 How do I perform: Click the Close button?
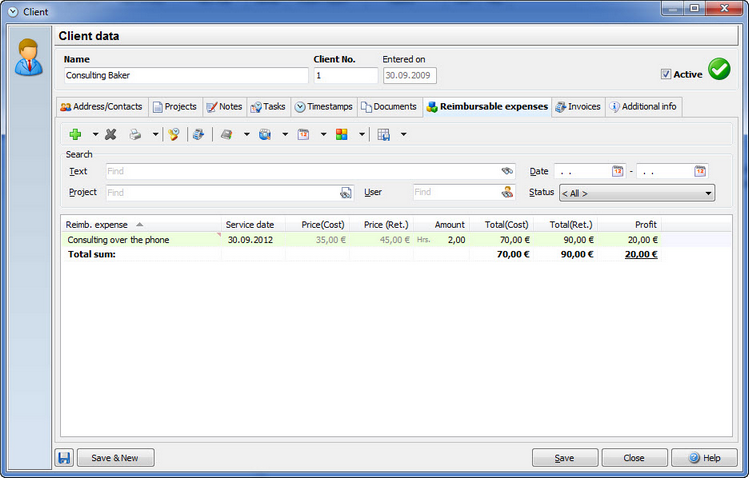(x=634, y=457)
